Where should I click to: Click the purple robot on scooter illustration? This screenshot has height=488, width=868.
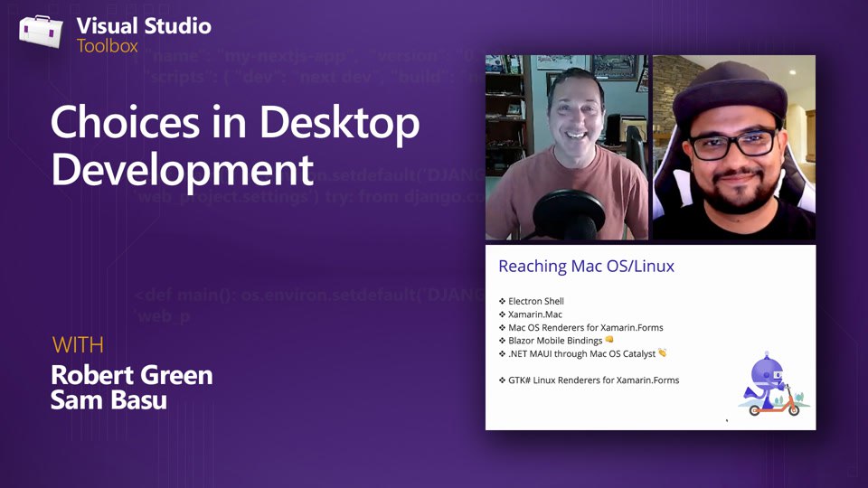tap(773, 383)
